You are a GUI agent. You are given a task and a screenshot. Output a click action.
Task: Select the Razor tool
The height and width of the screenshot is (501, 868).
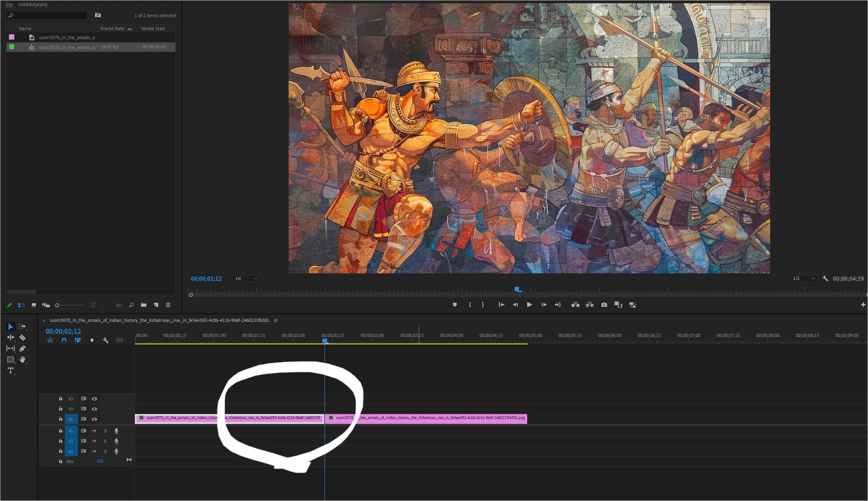[22, 338]
